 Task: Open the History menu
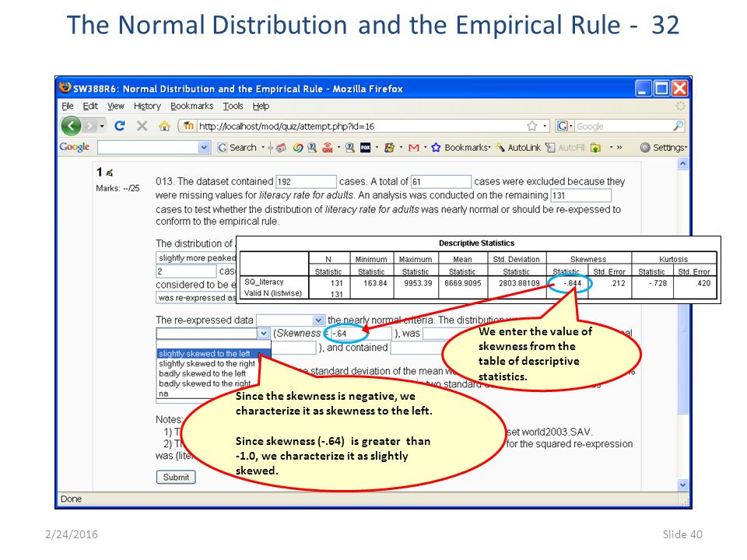(x=147, y=106)
